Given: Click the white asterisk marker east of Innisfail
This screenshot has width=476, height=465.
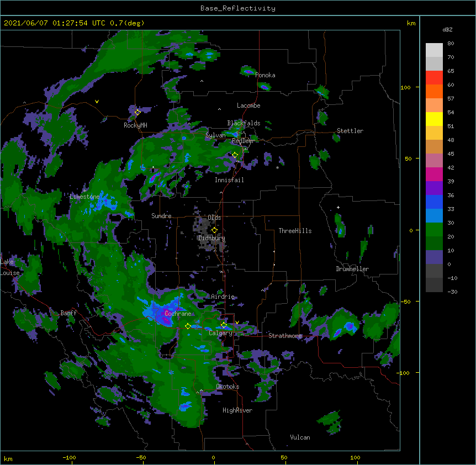Looking at the screenshot, I should [x=277, y=167].
